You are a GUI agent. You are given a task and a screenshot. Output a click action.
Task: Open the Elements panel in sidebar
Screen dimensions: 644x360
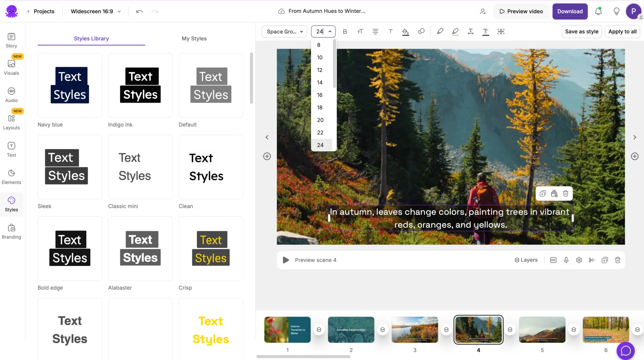(x=11, y=177)
